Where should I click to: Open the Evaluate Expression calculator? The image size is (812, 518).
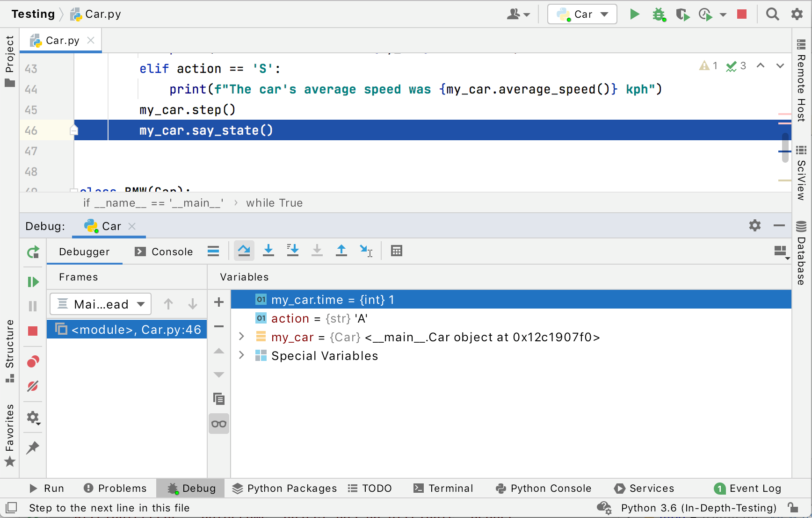397,251
